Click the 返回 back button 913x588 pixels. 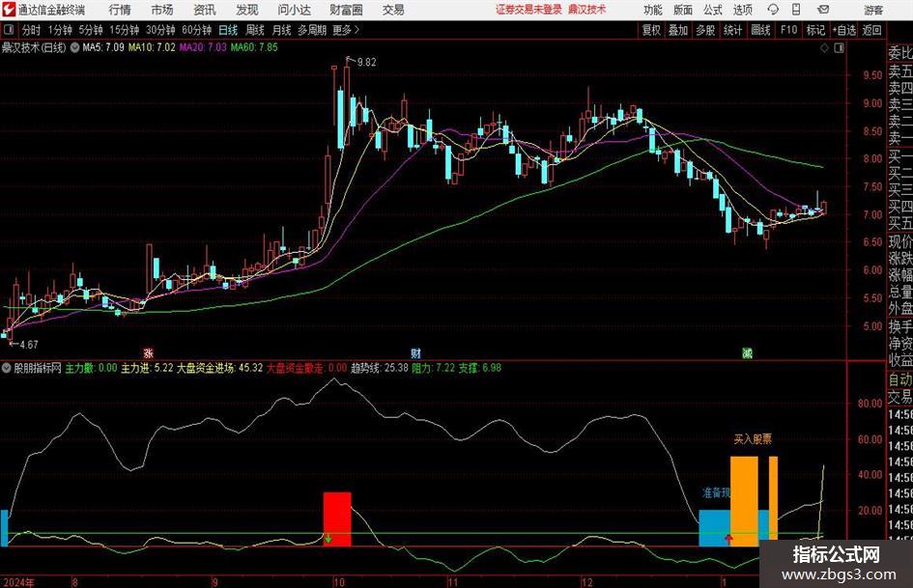871,30
